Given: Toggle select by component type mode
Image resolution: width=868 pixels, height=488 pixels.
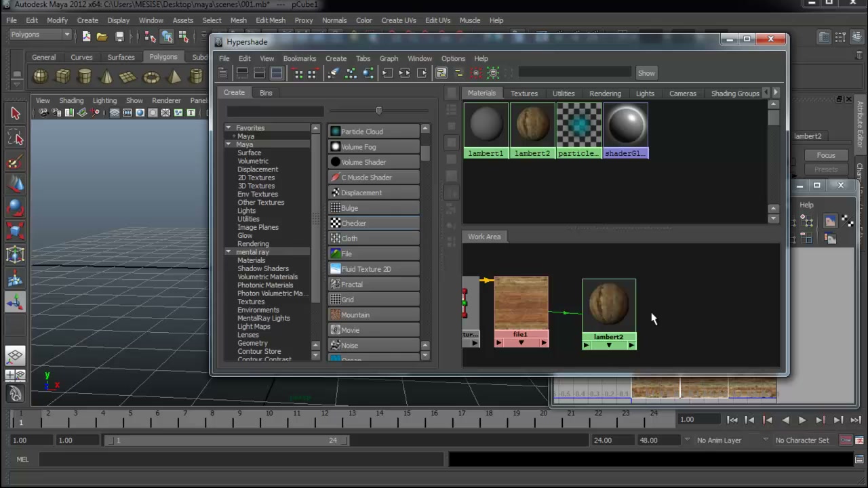Looking at the screenshot, I should click(183, 36).
